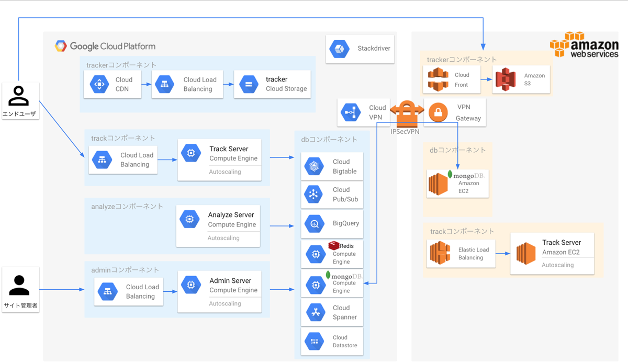628x364 pixels.
Task: Select the Analyze Server Compute Engine icon
Action: [x=189, y=219]
